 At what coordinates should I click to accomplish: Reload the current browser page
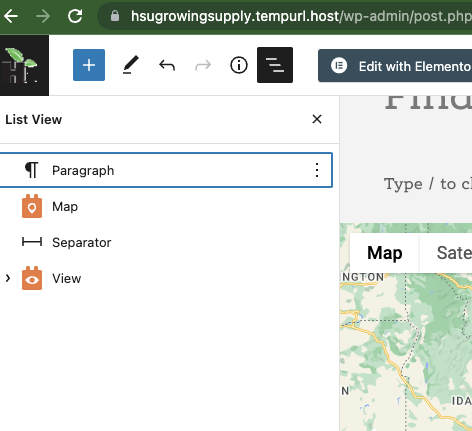point(75,16)
